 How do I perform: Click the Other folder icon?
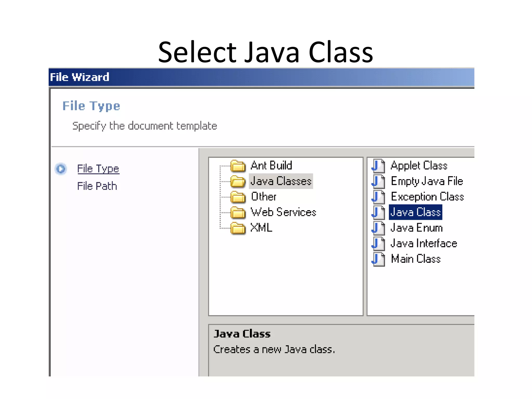point(238,197)
